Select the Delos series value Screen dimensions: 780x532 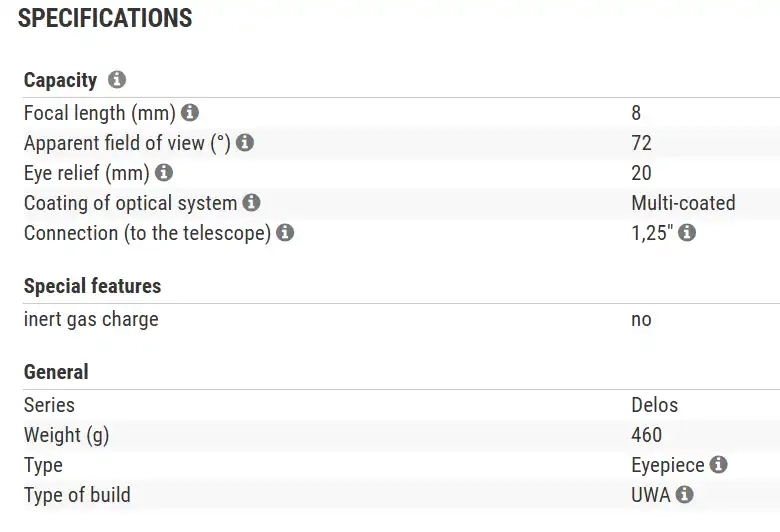[x=654, y=405]
